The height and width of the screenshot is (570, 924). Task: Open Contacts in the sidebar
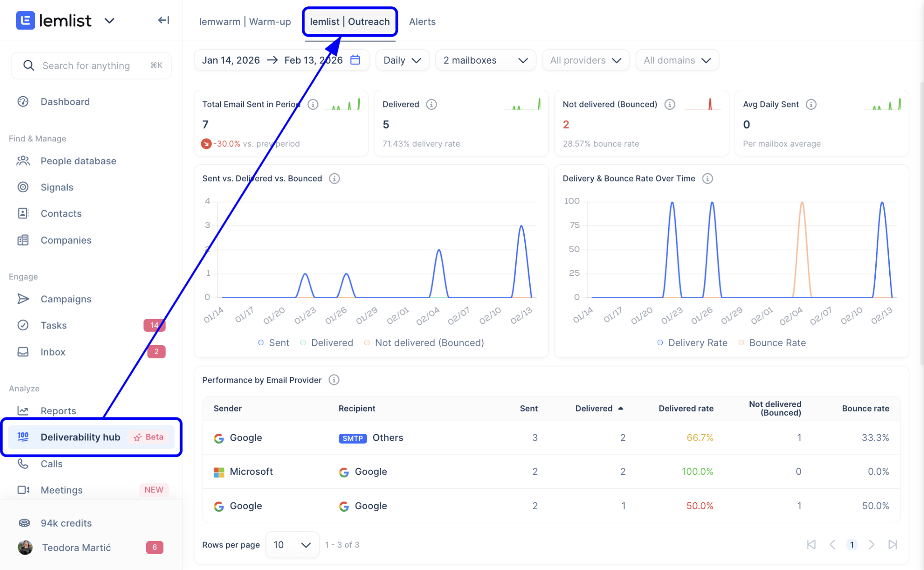pos(61,213)
